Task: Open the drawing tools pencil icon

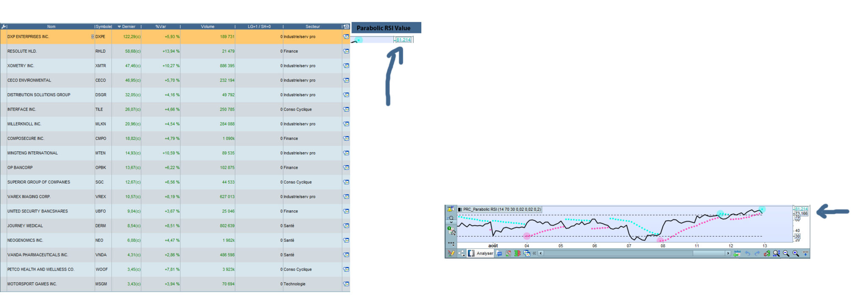Action: click(451, 253)
